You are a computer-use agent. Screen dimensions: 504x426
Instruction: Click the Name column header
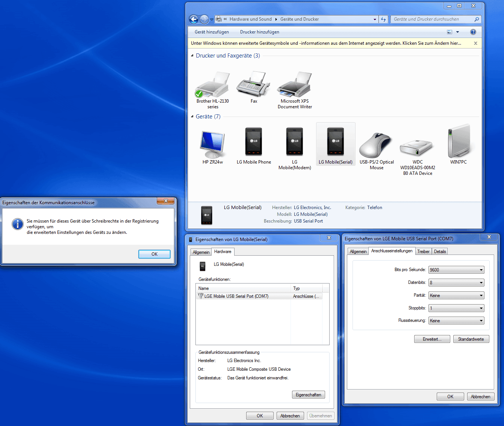(x=244, y=288)
